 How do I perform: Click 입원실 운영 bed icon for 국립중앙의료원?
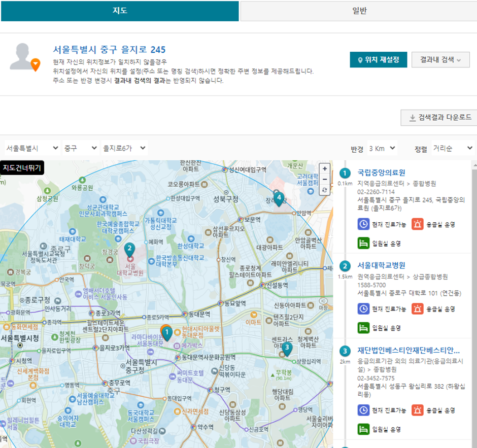point(363,244)
